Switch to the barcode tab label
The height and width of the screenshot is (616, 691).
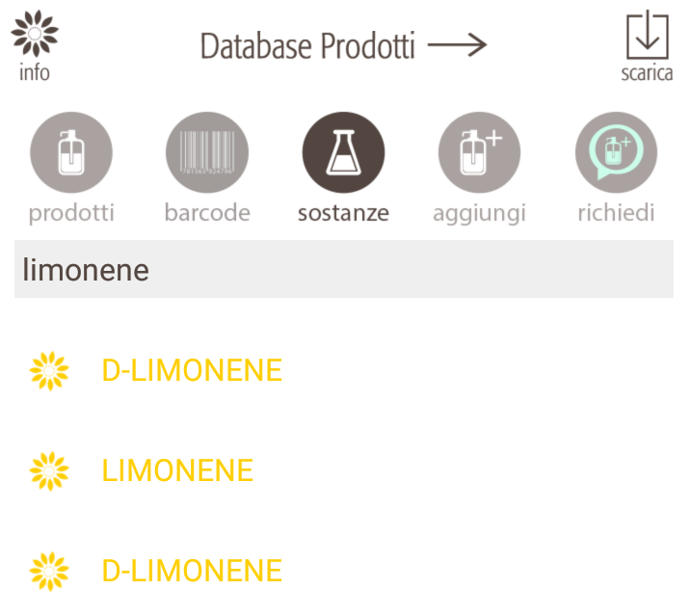coord(207,213)
